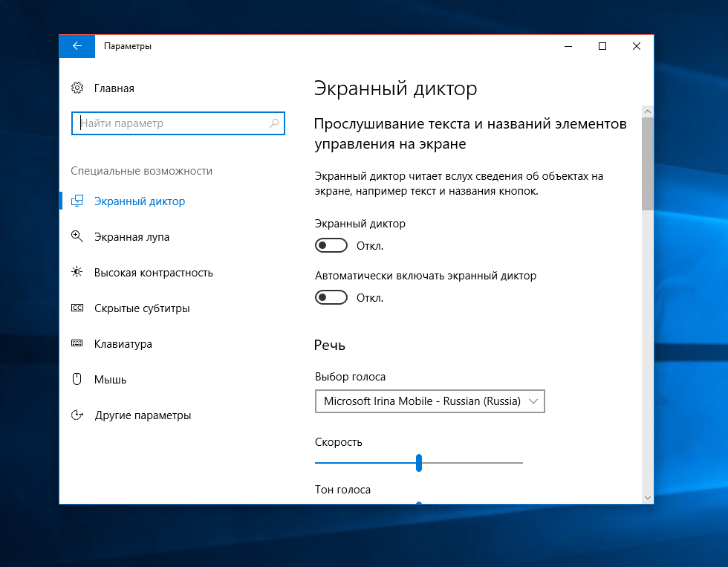Viewport: 728px width, 567px height.
Task: Open Клавиатура accessibility settings
Action: (123, 344)
